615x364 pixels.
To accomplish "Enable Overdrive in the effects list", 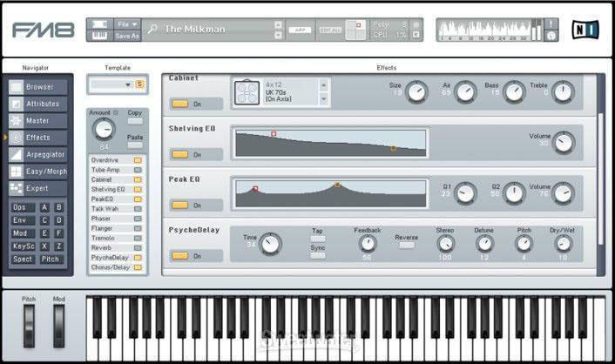I will point(138,160).
